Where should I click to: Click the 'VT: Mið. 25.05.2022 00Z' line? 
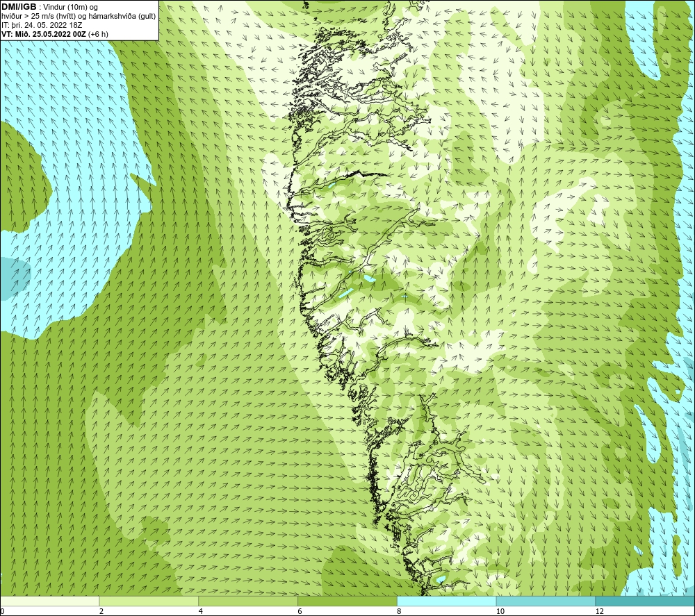(x=54, y=34)
